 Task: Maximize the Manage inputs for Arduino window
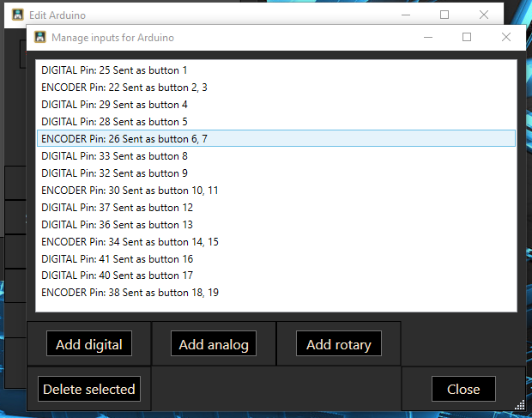[467, 37]
